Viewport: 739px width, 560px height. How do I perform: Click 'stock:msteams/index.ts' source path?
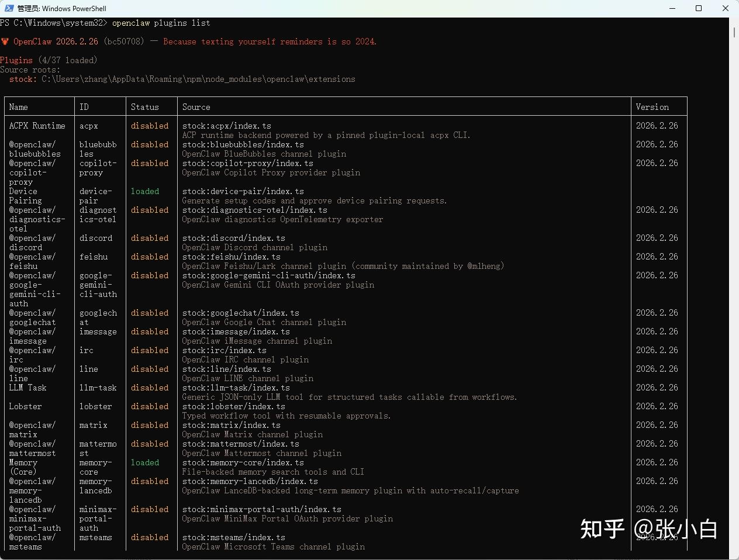(234, 537)
